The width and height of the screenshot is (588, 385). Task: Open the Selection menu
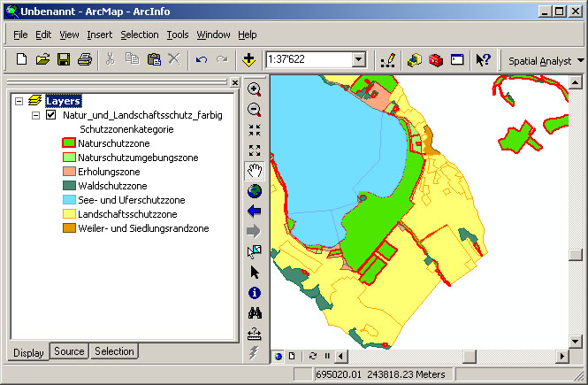click(x=139, y=35)
